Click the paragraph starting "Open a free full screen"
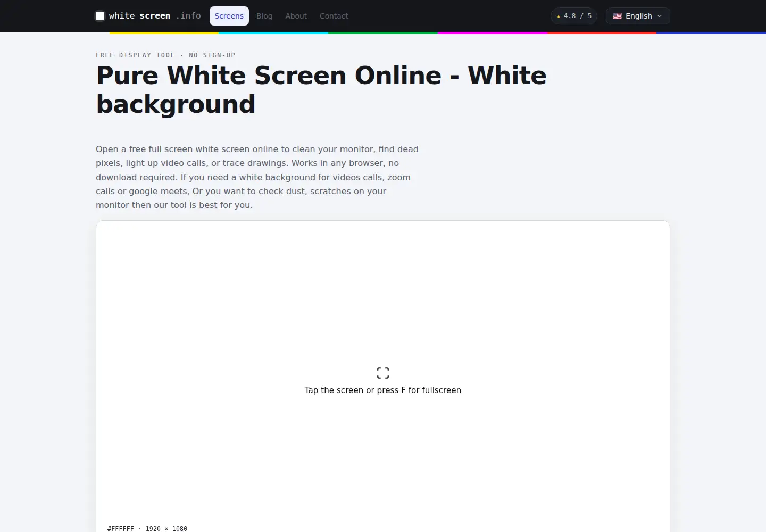 257,177
